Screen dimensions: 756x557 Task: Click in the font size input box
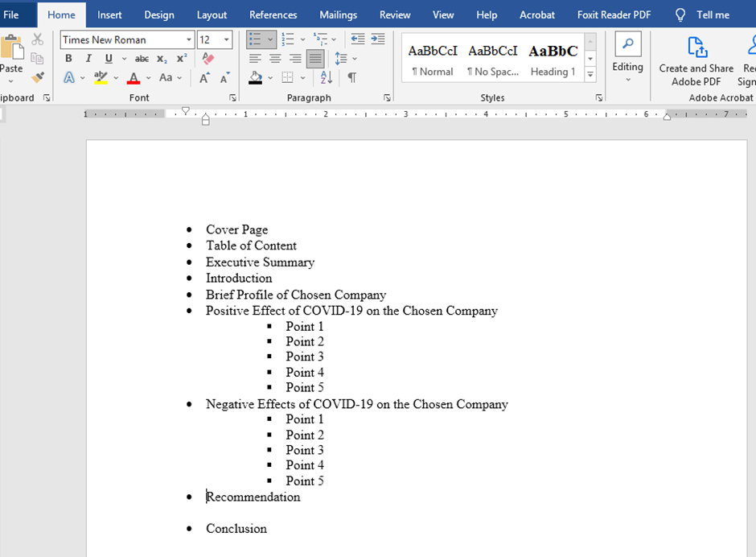pos(209,39)
